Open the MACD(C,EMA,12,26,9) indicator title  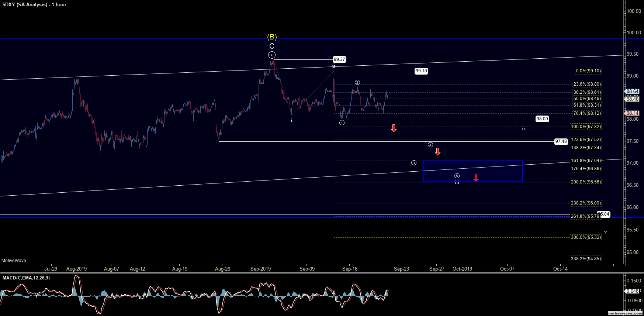[x=26, y=278]
